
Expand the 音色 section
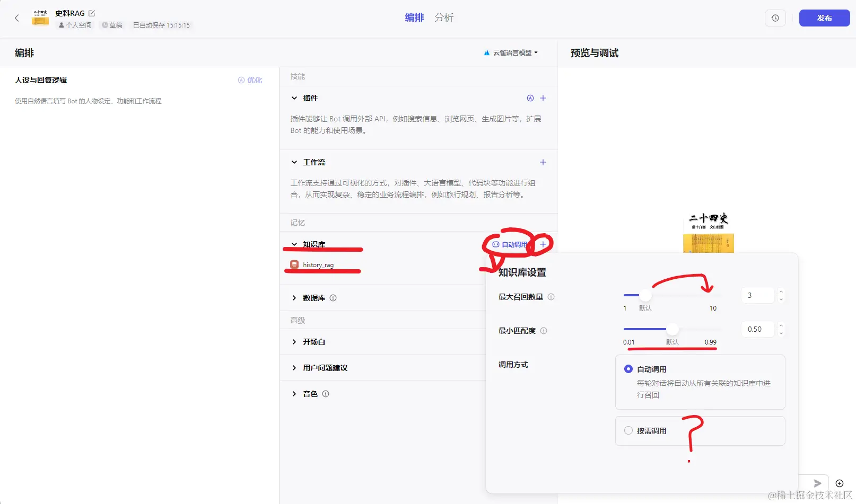(x=294, y=394)
